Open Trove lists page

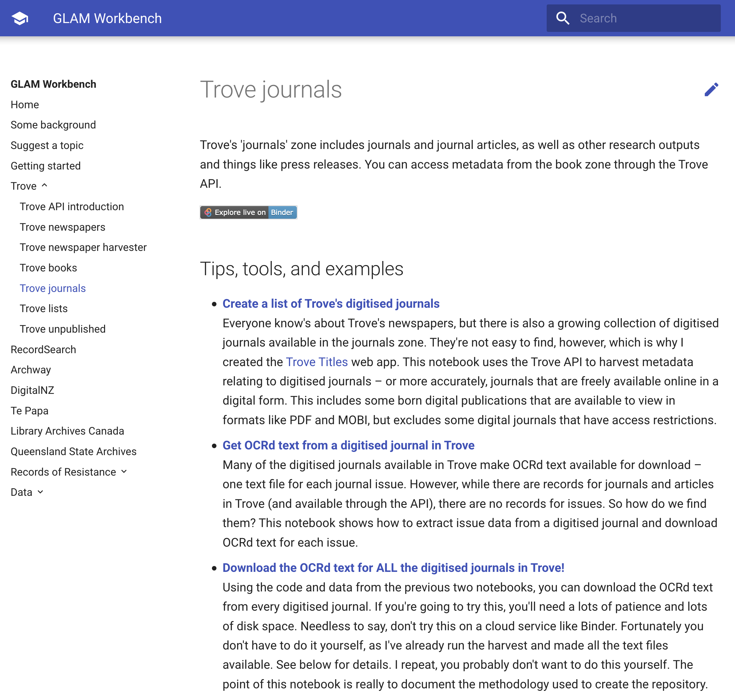coord(44,308)
